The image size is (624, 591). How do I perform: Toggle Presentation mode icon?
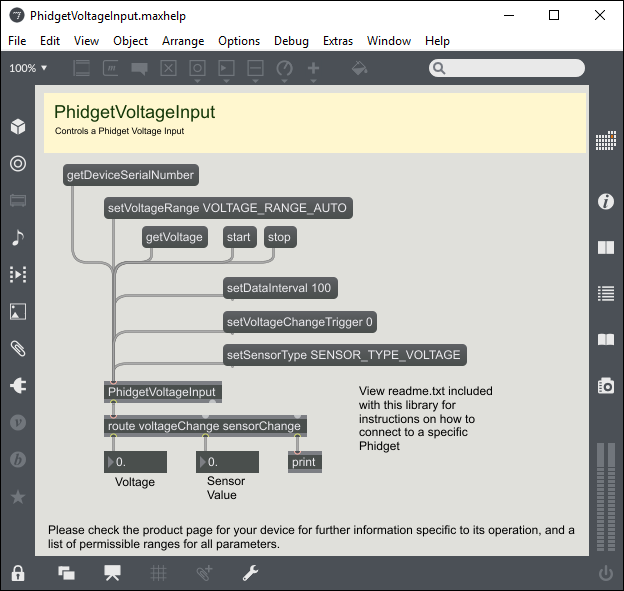(x=113, y=573)
